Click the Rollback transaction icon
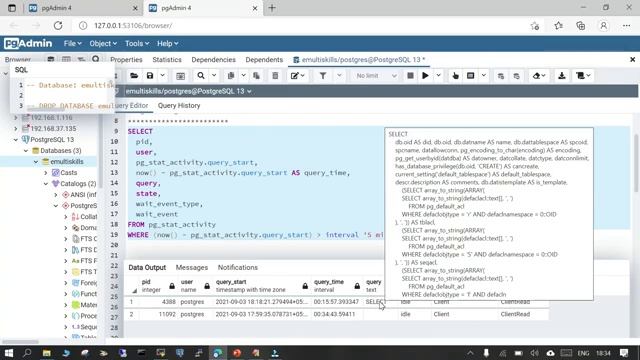Viewport: 640px width, 360px height. [x=516, y=76]
